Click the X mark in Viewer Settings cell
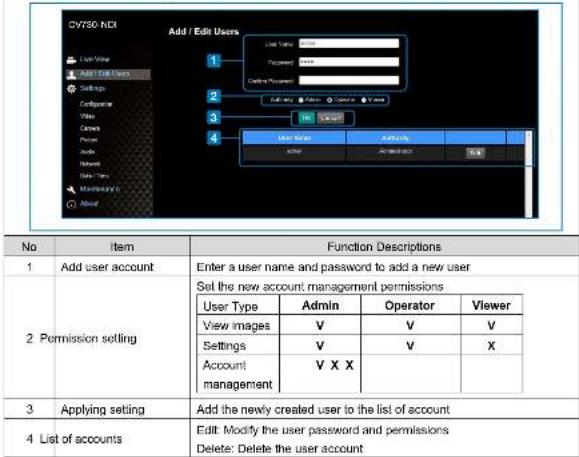This screenshot has width=579, height=457. pyautogui.click(x=491, y=346)
